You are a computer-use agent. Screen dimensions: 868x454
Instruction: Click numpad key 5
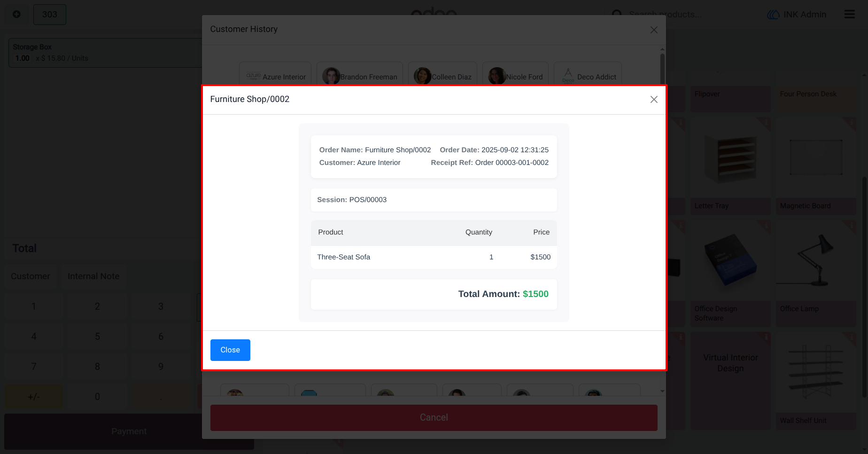click(x=97, y=337)
